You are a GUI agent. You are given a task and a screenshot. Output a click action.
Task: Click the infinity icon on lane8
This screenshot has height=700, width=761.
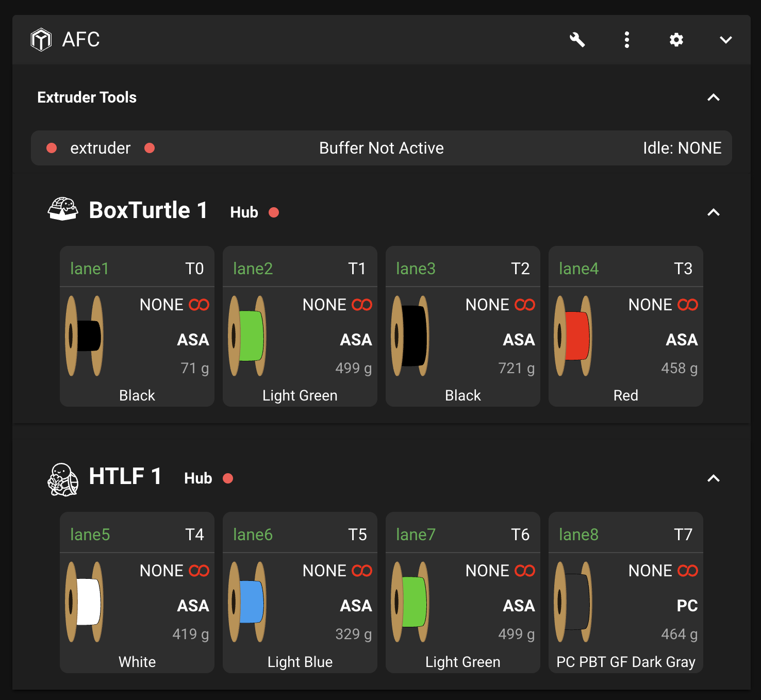click(x=688, y=571)
